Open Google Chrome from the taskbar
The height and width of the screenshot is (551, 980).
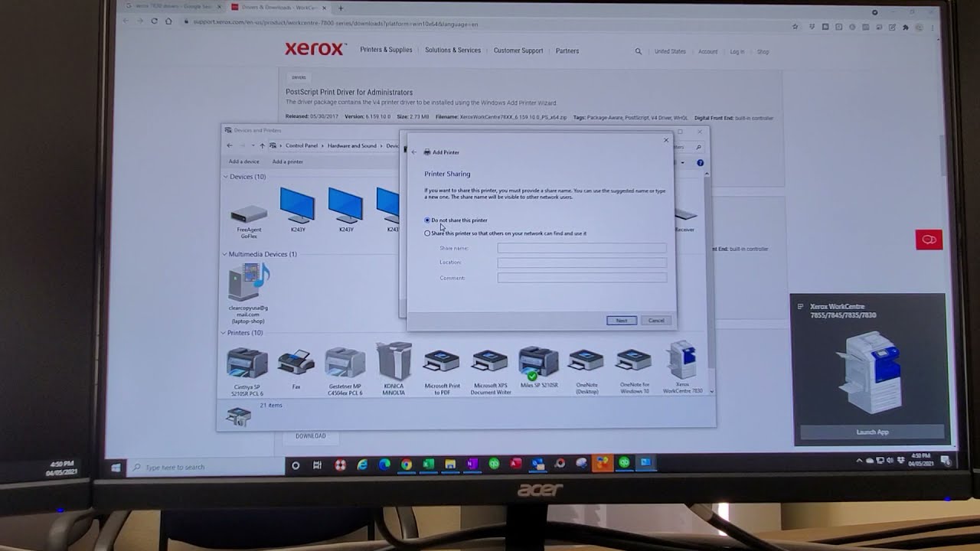pos(406,464)
